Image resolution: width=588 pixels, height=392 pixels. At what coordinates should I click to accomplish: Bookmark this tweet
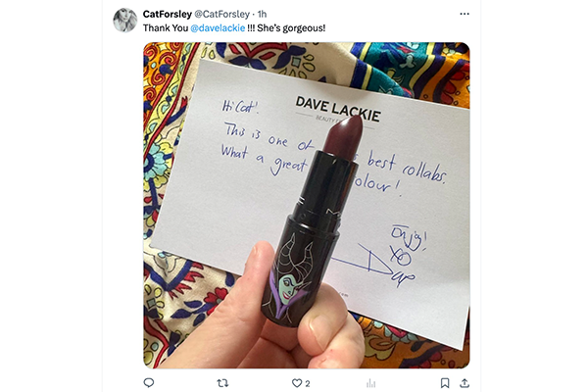coord(444,383)
